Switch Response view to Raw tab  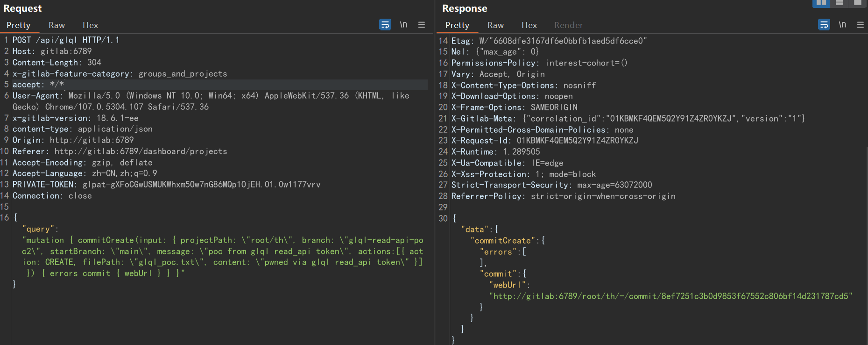tap(495, 25)
